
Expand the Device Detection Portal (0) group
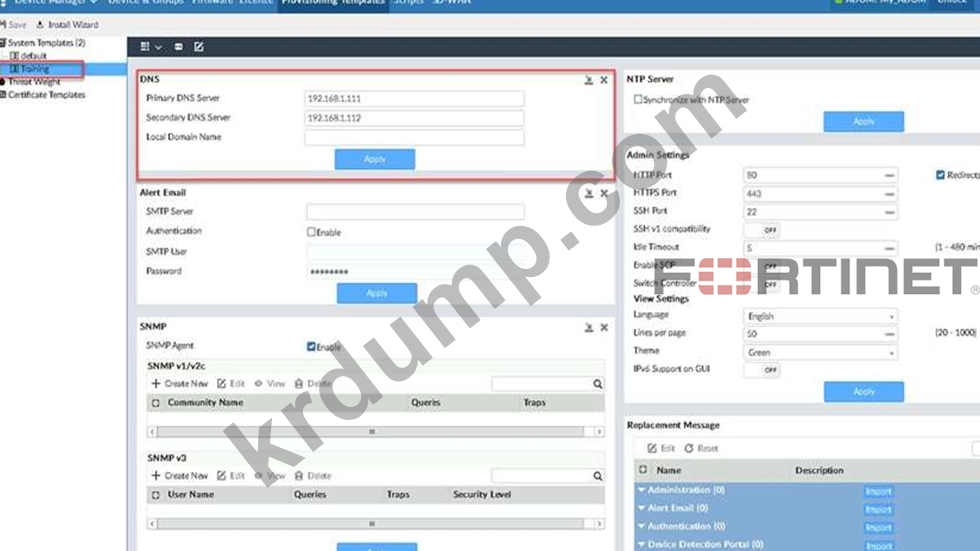[641, 545]
